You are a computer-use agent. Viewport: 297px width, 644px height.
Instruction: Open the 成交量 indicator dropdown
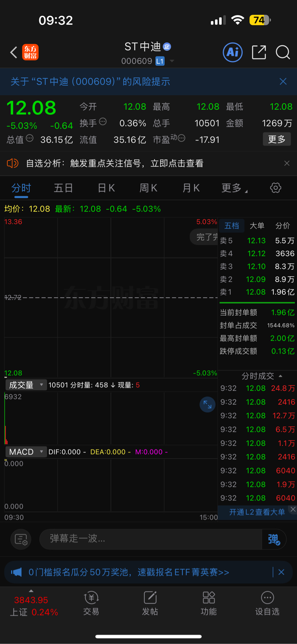(x=26, y=385)
